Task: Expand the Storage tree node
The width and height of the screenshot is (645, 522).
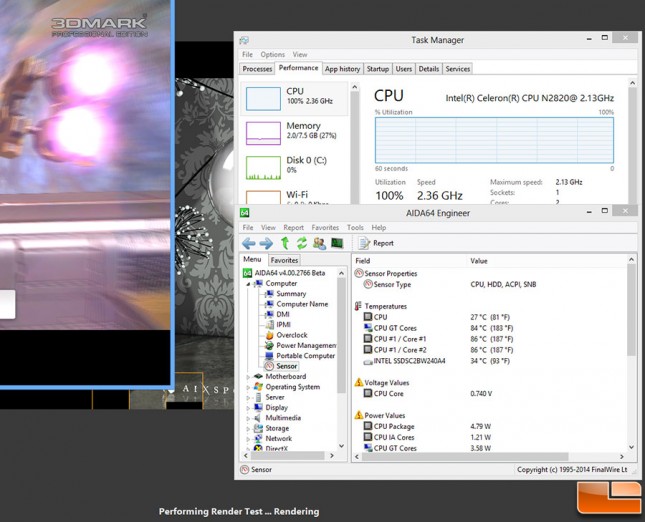Action: click(248, 429)
